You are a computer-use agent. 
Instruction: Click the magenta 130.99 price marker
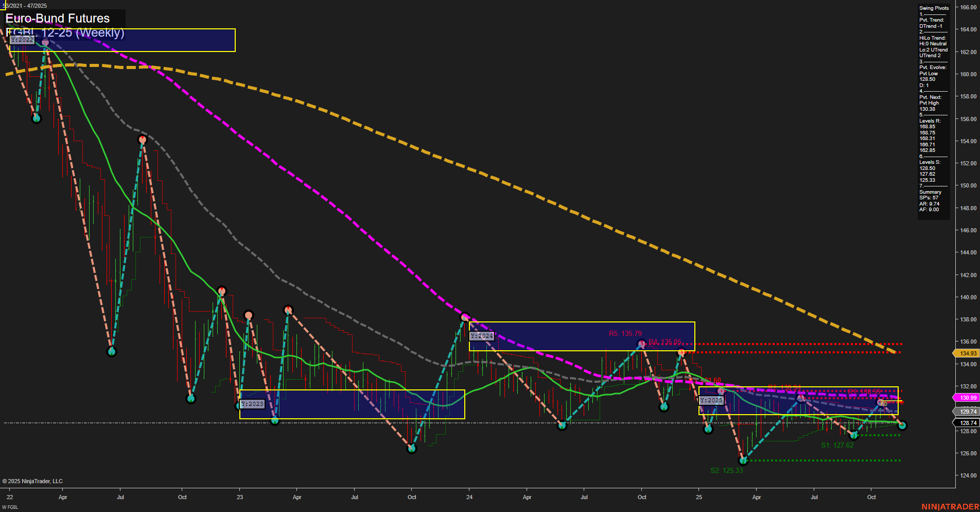coord(969,397)
